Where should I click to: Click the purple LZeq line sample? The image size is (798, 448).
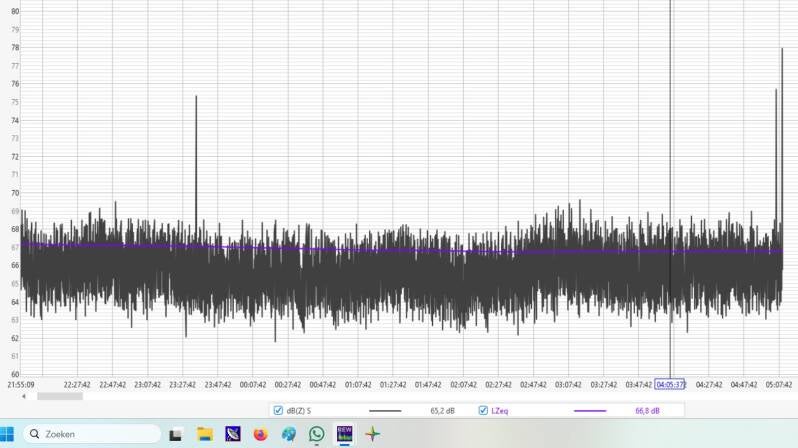590,410
